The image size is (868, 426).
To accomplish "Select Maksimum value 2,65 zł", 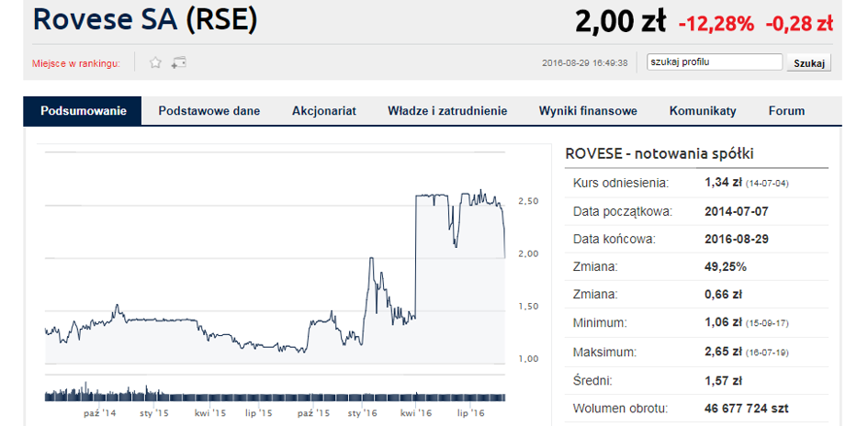I will click(x=723, y=352).
